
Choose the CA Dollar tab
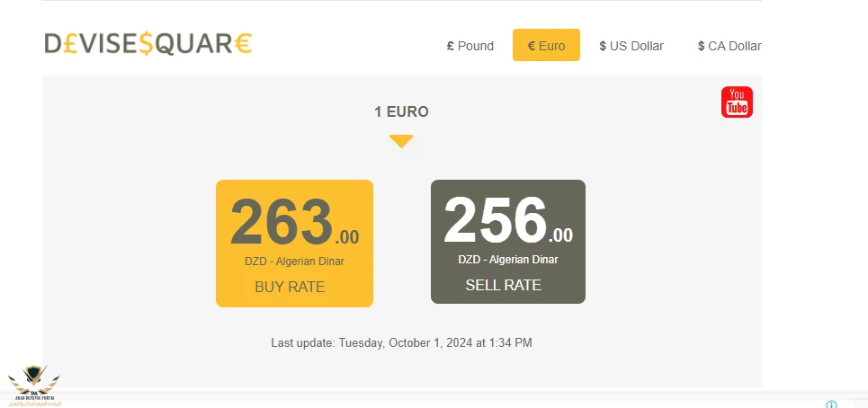click(x=729, y=46)
